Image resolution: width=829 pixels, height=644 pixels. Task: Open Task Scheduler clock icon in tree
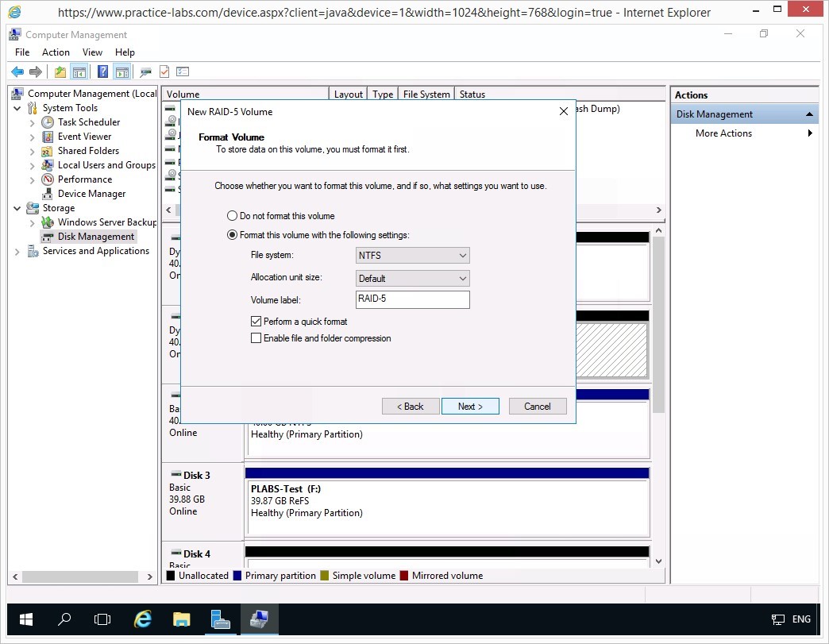(48, 122)
